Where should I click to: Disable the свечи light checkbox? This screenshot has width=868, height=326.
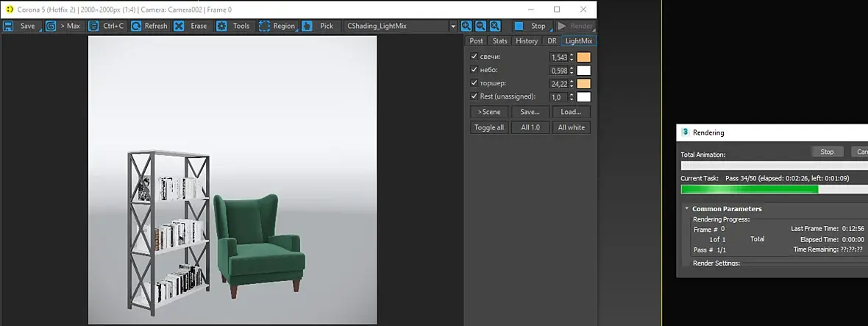(x=474, y=57)
